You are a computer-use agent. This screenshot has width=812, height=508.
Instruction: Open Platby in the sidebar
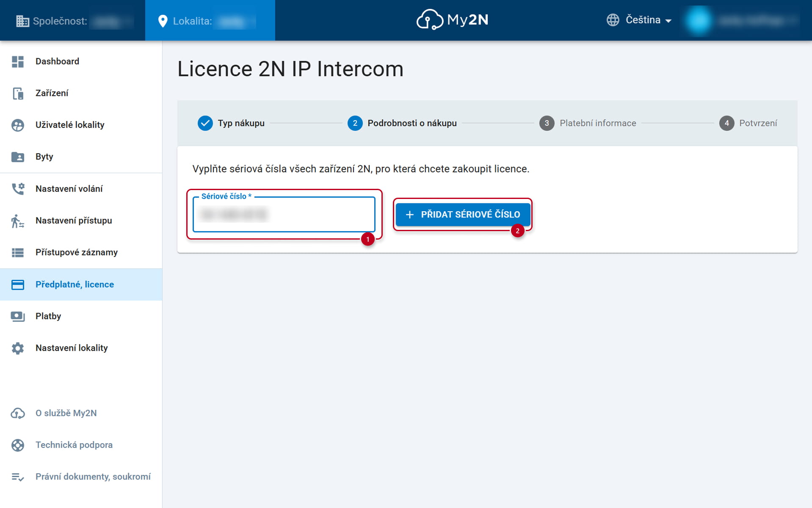[81, 316]
